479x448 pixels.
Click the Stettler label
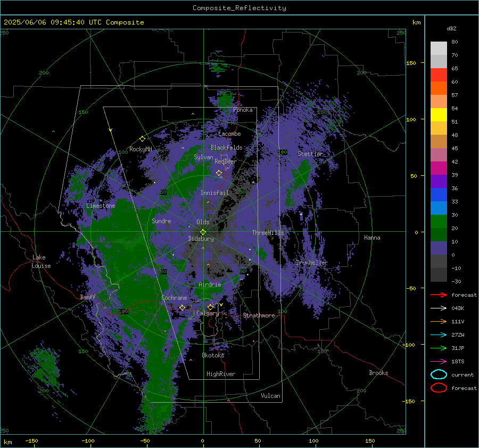tap(310, 154)
